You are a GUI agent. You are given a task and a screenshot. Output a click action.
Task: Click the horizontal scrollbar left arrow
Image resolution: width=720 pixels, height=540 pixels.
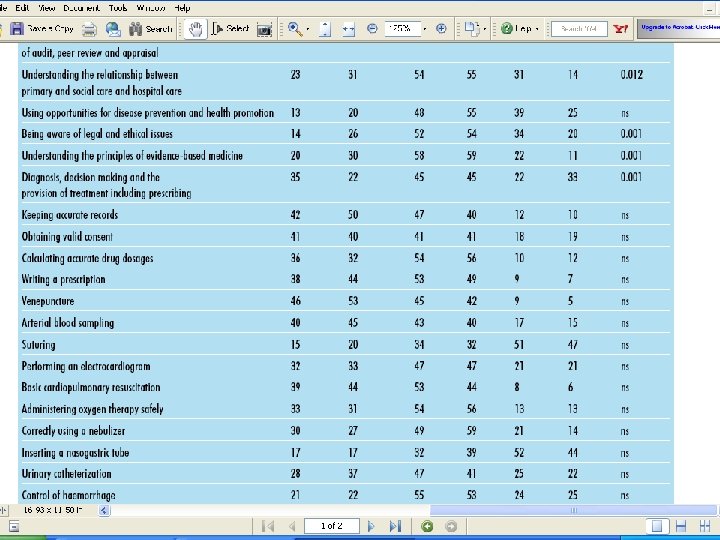(104, 510)
